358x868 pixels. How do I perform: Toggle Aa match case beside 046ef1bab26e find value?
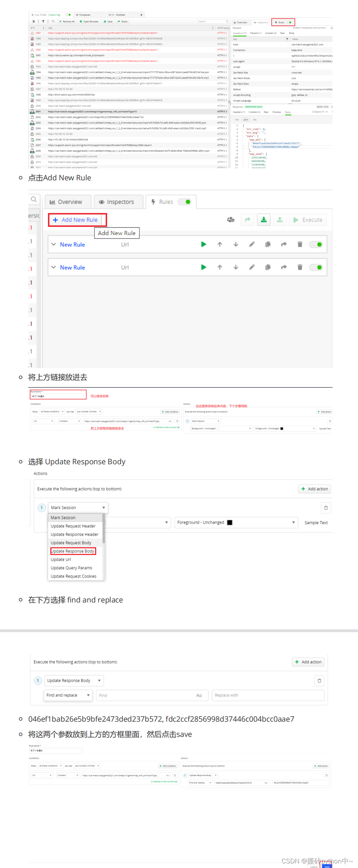point(266,783)
